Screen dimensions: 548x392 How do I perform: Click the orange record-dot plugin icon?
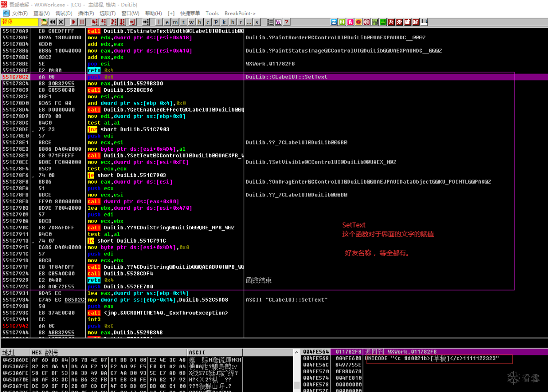[358, 21]
